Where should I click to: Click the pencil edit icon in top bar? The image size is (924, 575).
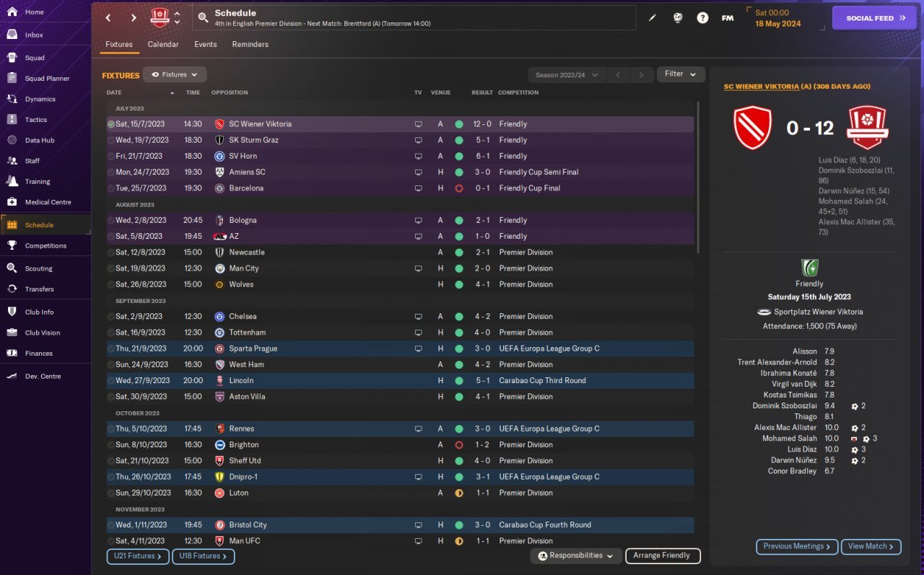tap(653, 18)
